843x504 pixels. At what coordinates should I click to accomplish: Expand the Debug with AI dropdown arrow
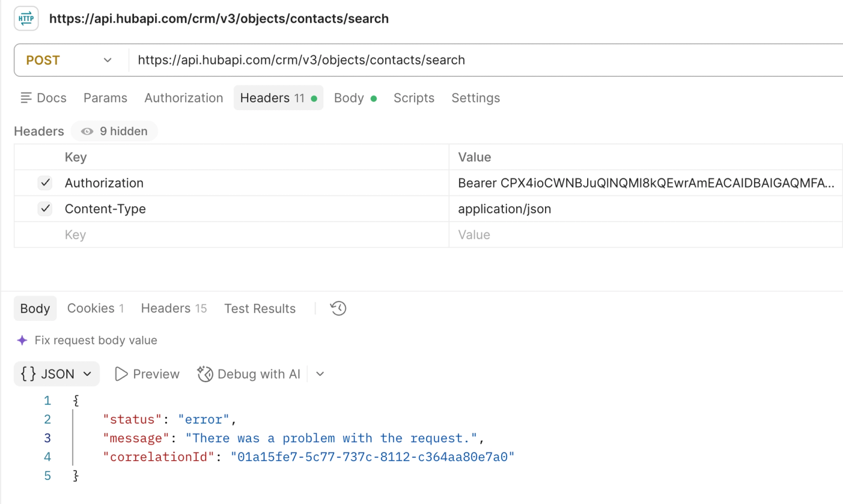(320, 374)
